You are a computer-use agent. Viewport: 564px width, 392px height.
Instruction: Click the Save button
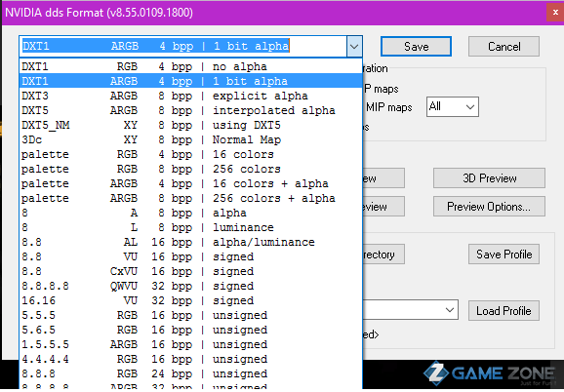416,47
